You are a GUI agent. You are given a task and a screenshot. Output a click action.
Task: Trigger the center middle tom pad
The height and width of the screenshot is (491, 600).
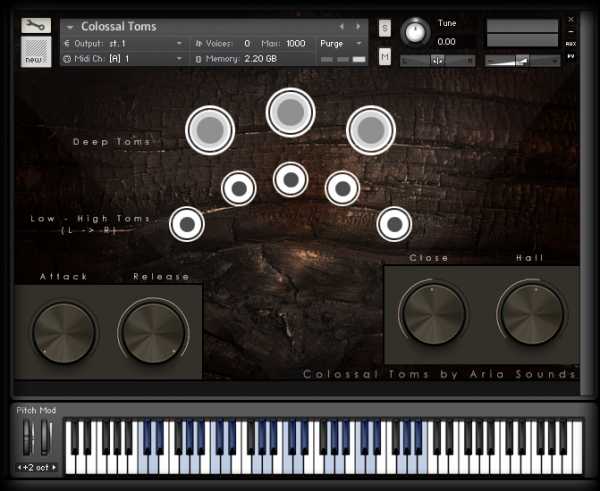(x=290, y=179)
